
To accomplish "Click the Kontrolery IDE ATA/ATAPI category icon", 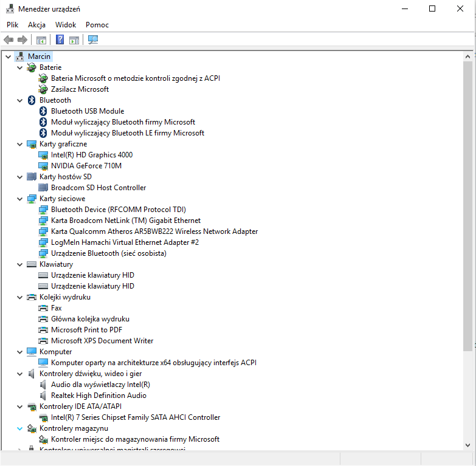I will point(32,406).
